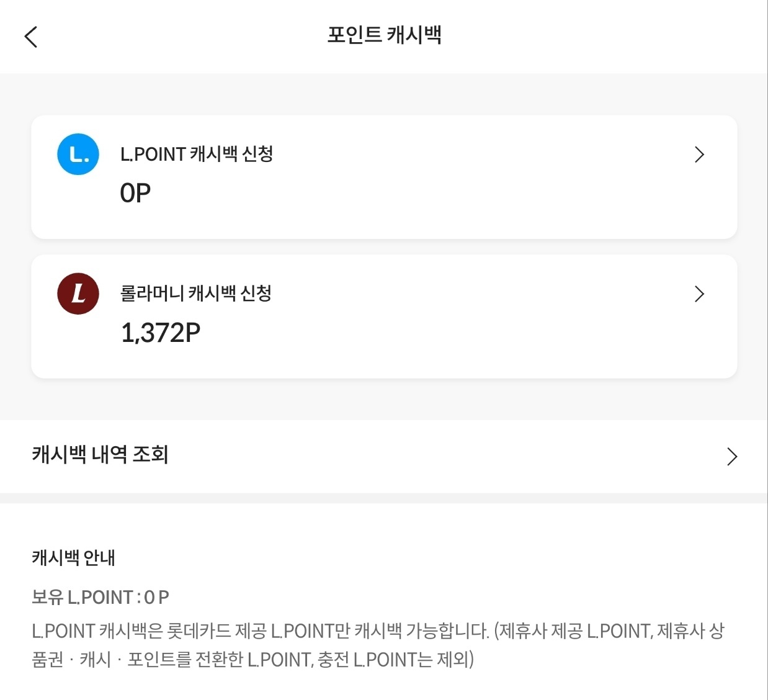Tap the 롤라머니 card's right arrow icon
768x700 pixels.
(700, 294)
